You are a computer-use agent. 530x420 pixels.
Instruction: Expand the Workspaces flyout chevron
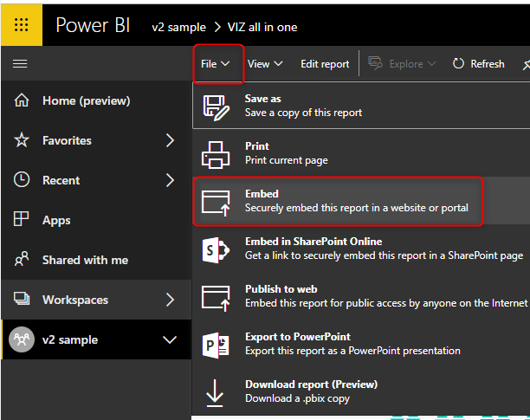point(170,300)
